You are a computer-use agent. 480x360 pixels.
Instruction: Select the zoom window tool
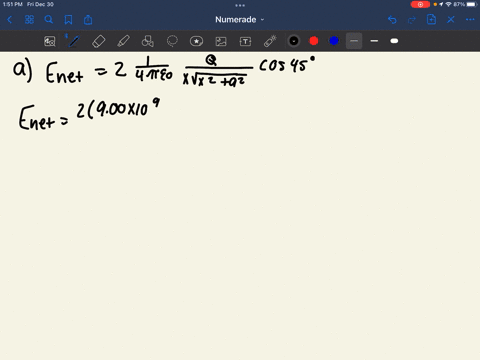click(x=50, y=41)
